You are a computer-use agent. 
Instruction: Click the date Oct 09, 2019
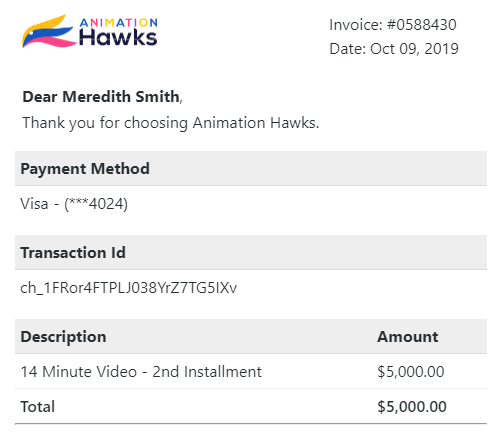tap(414, 49)
